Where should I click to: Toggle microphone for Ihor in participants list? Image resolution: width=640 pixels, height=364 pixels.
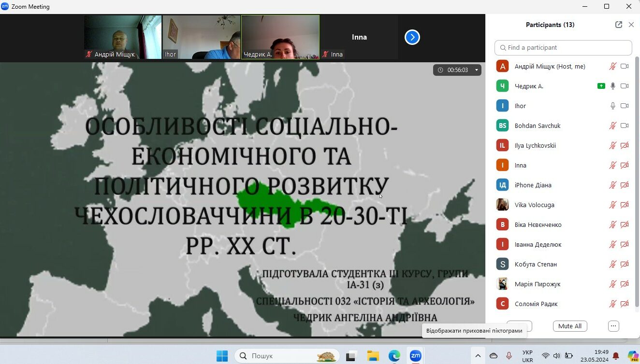[612, 106]
